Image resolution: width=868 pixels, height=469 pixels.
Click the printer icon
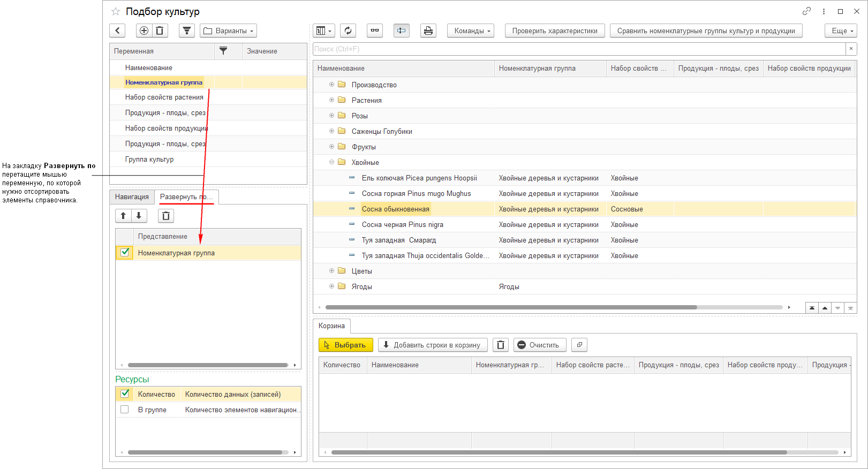pyautogui.click(x=428, y=31)
